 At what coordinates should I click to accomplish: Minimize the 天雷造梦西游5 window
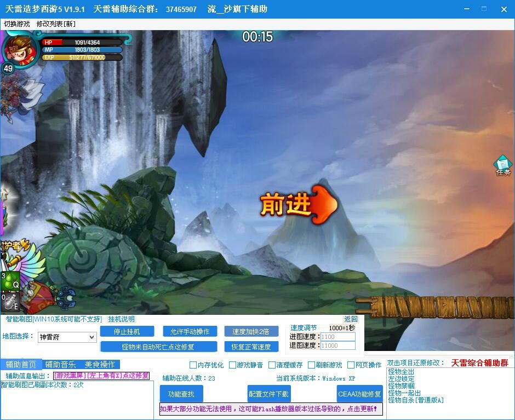[x=466, y=9]
